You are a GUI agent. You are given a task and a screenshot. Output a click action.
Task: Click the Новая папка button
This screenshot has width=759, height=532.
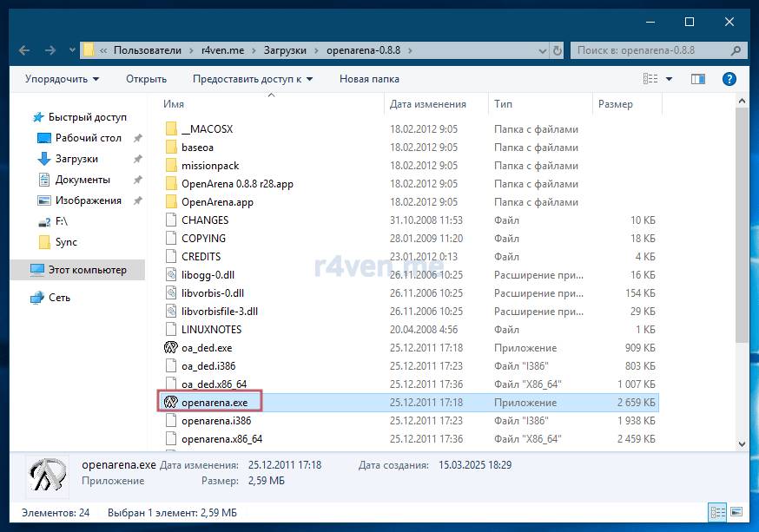[x=369, y=79]
